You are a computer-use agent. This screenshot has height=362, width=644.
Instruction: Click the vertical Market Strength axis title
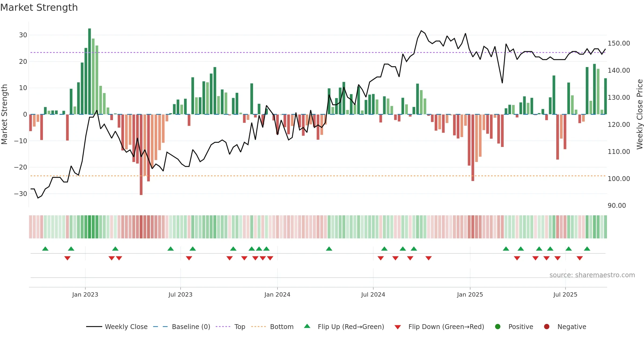click(4, 114)
